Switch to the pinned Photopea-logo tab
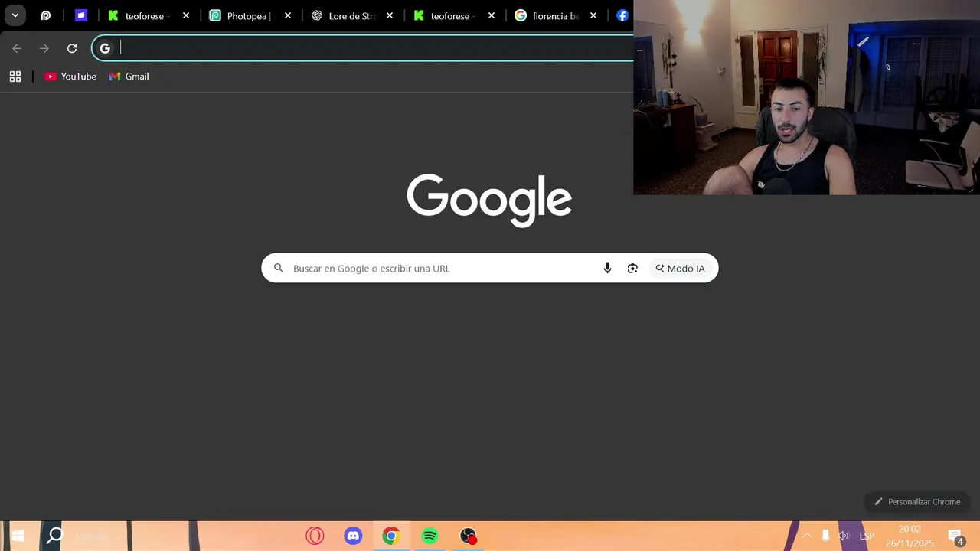980x551 pixels. coord(46,15)
